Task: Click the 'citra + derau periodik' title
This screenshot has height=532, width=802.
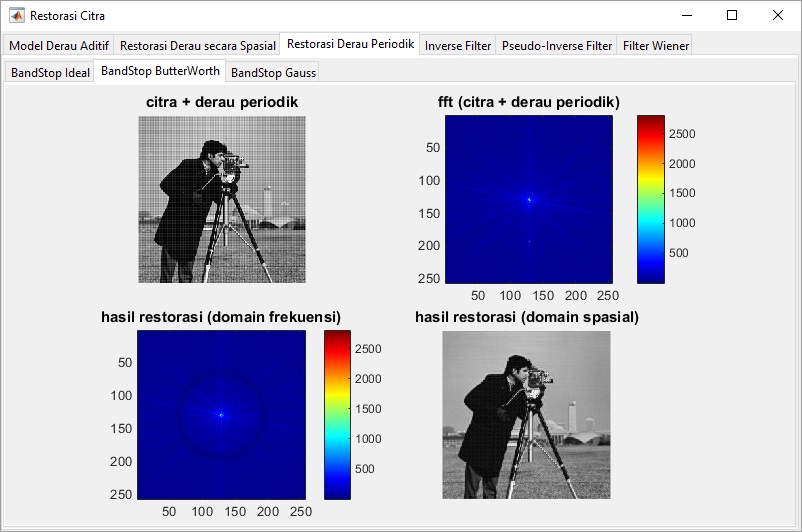Action: point(221,102)
